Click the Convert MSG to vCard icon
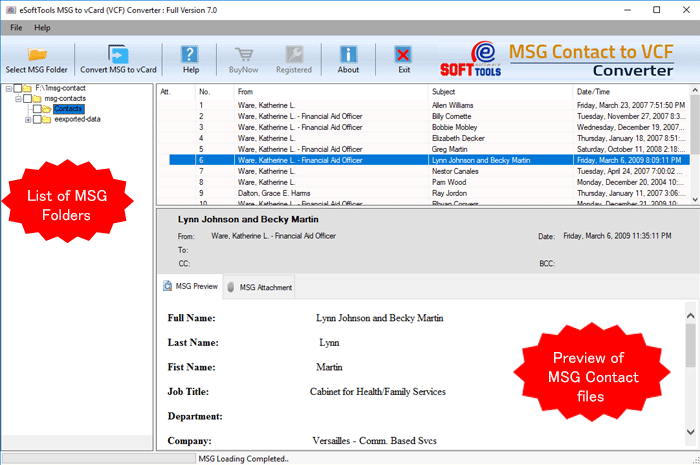The image size is (700, 465). pyautogui.click(x=118, y=54)
